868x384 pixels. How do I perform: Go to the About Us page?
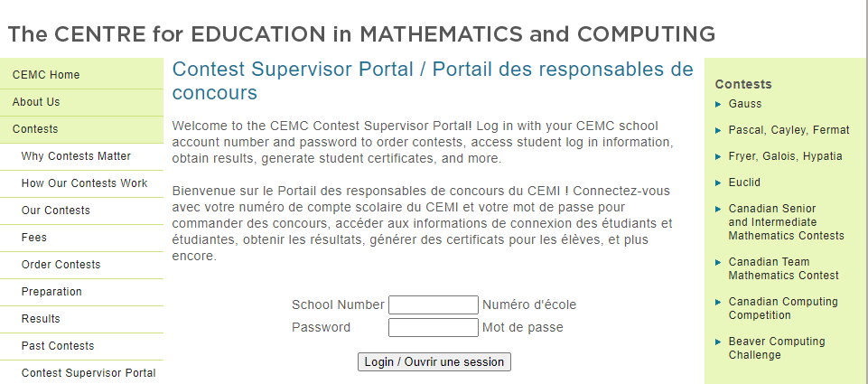tap(36, 102)
